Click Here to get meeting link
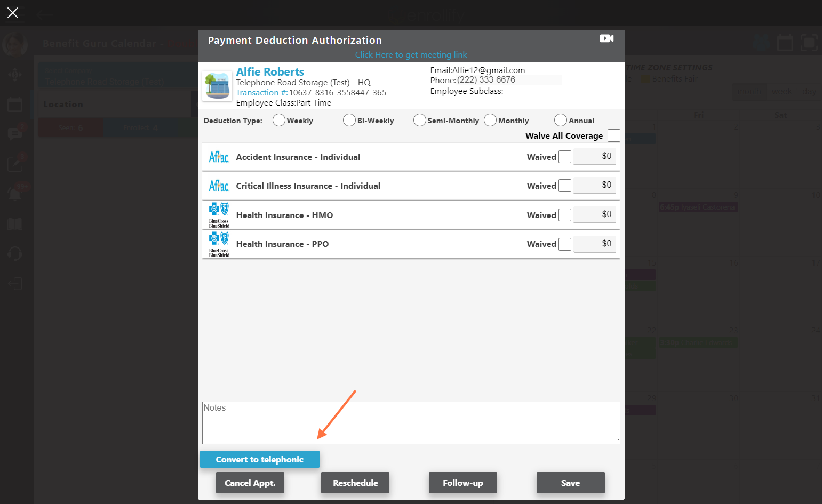The image size is (822, 504). (x=411, y=54)
